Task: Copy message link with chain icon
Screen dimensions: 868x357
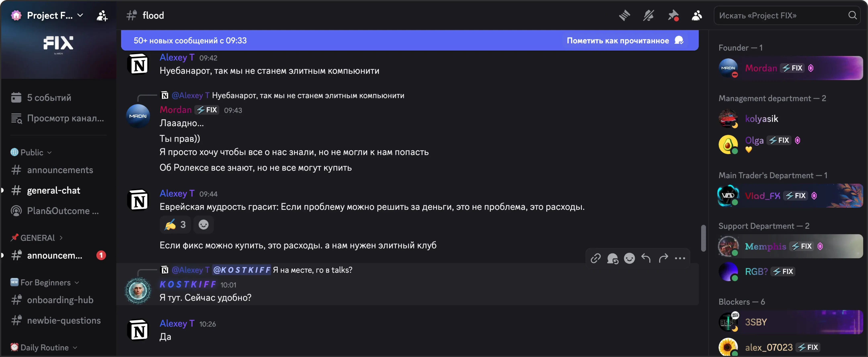Action: coord(595,258)
